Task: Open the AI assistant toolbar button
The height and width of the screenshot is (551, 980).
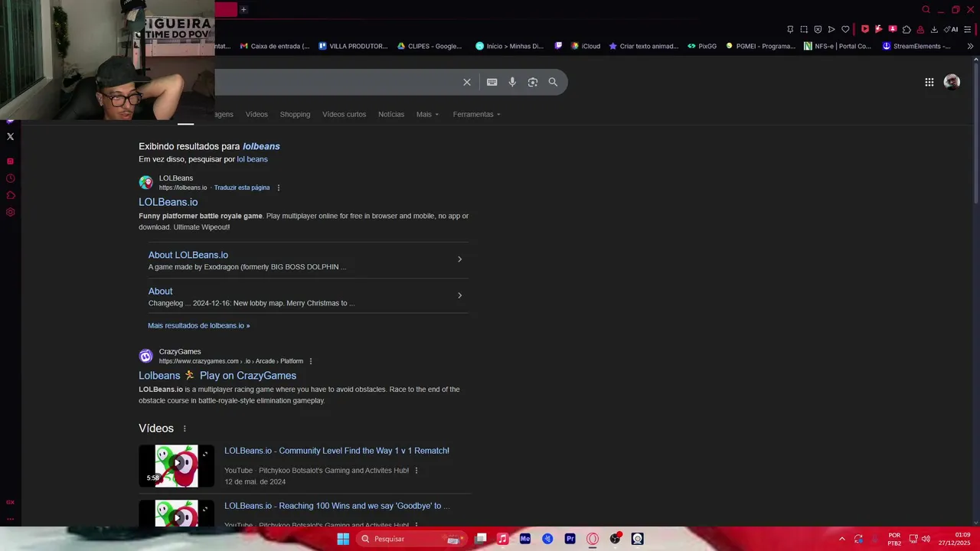Action: click(x=951, y=29)
